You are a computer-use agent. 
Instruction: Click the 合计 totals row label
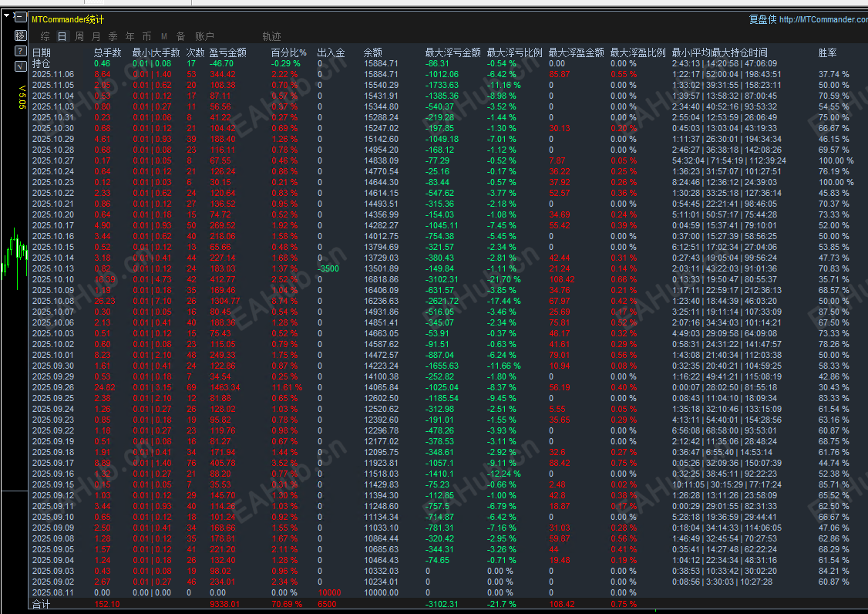coord(41,604)
